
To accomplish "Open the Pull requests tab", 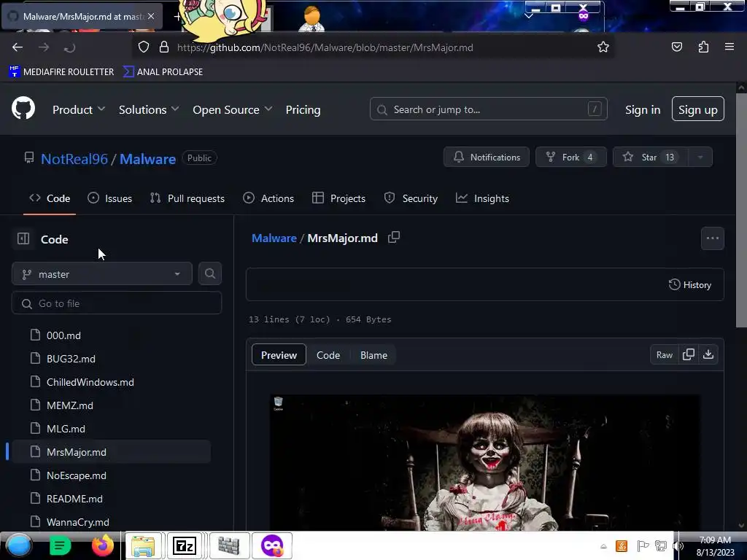I will coord(187,198).
